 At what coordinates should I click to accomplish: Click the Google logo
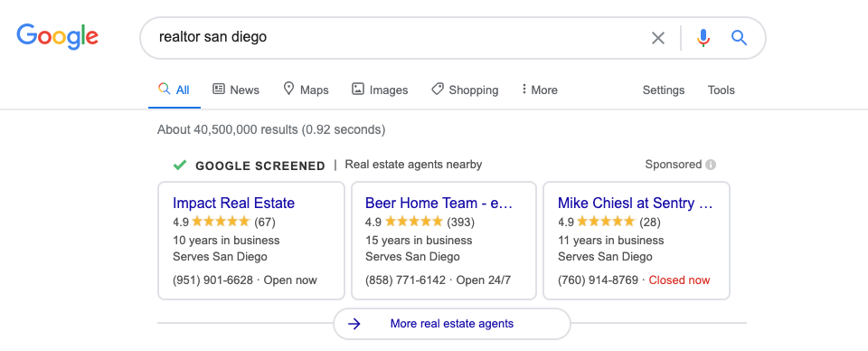click(58, 37)
